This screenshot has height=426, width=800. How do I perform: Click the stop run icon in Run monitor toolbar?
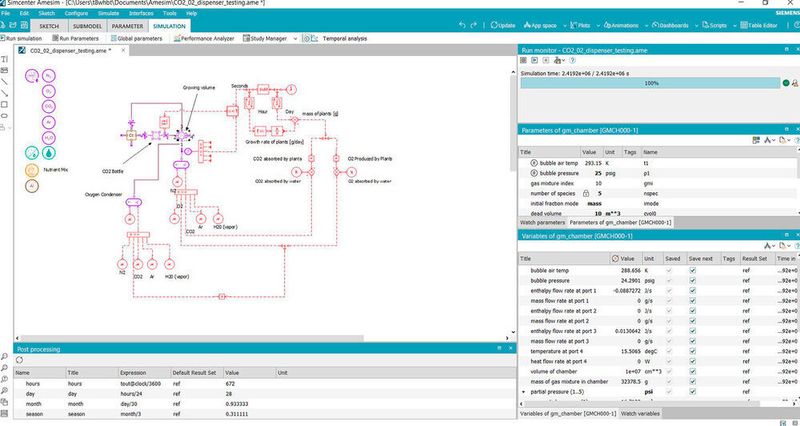click(545, 60)
